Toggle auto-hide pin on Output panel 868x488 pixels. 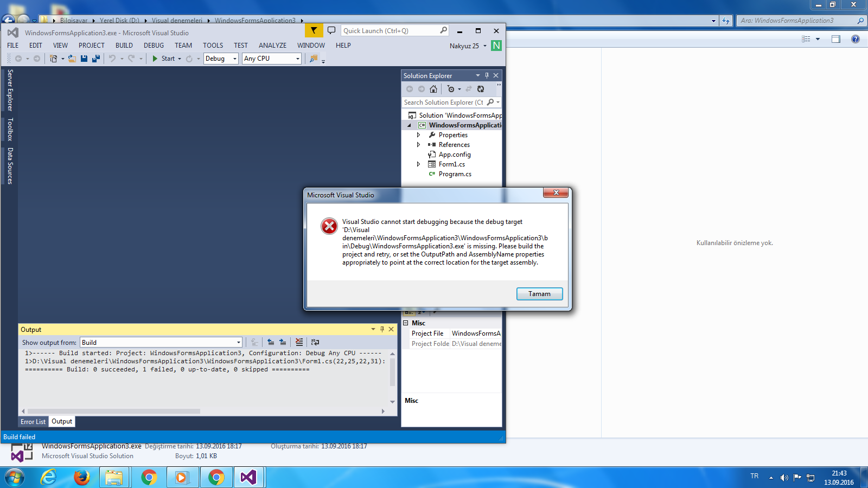click(x=382, y=329)
